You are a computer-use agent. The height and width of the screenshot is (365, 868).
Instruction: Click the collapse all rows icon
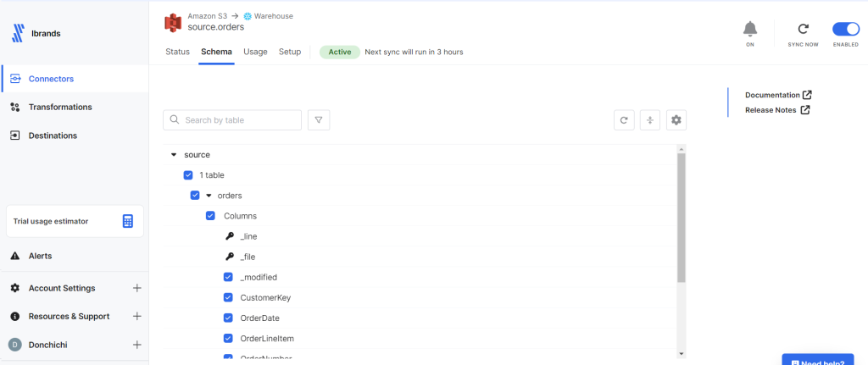click(x=649, y=120)
